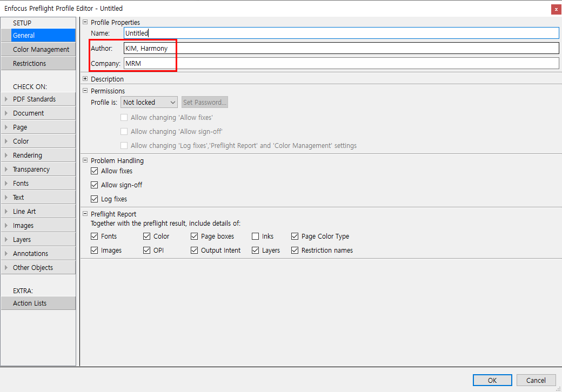562x392 pixels.
Task: Open the Action Lists section
Action: pyautogui.click(x=30, y=303)
